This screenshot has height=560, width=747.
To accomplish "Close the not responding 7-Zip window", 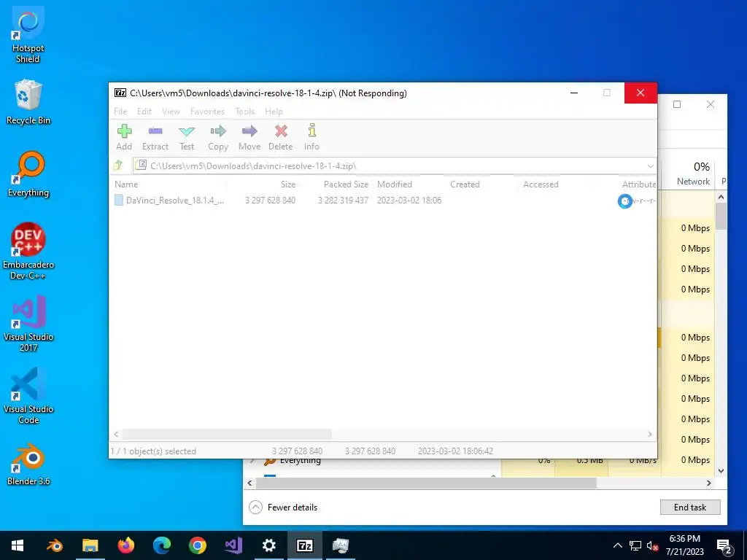I will (640, 93).
